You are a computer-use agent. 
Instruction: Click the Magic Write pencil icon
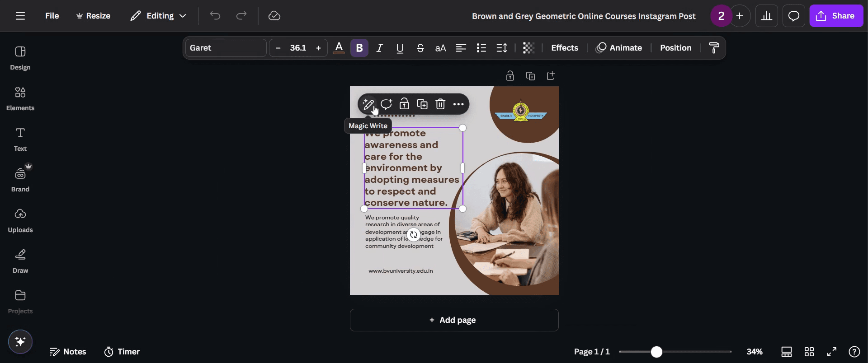click(x=368, y=104)
